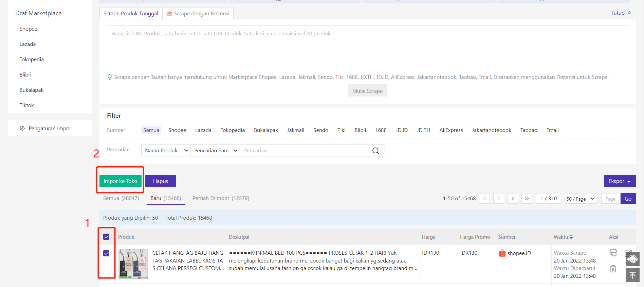This screenshot has height=287, width=644.
Task: Sort products by the Waktu column arrows
Action: pos(571,237)
